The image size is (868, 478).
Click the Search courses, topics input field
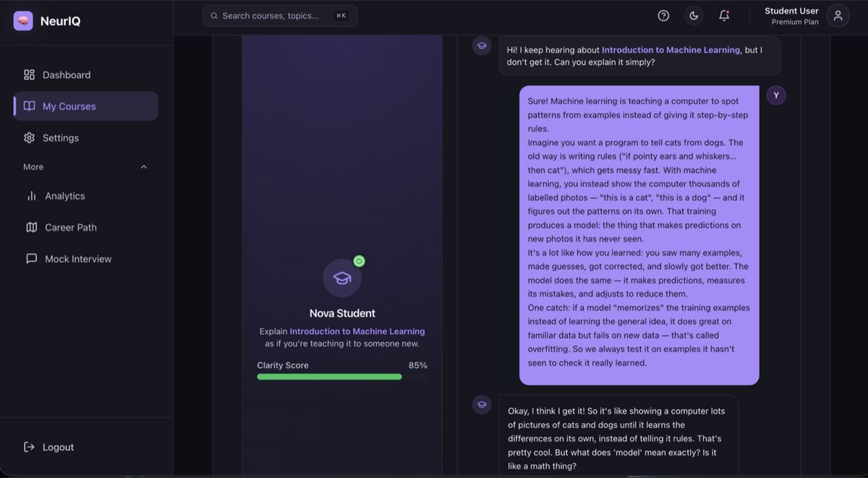(280, 16)
